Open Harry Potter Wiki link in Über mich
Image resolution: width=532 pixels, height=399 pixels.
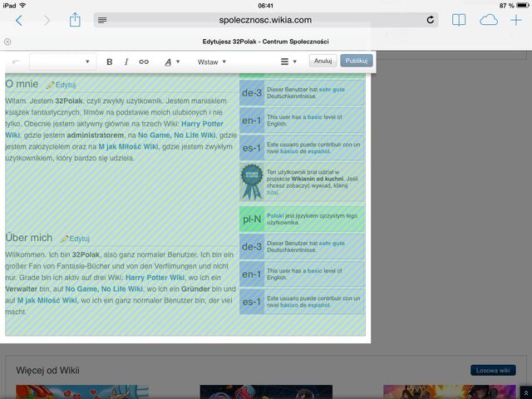155,278
